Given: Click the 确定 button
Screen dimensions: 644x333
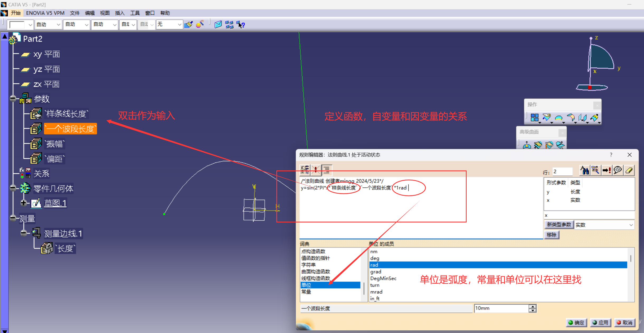Looking at the screenshot, I should [576, 322].
